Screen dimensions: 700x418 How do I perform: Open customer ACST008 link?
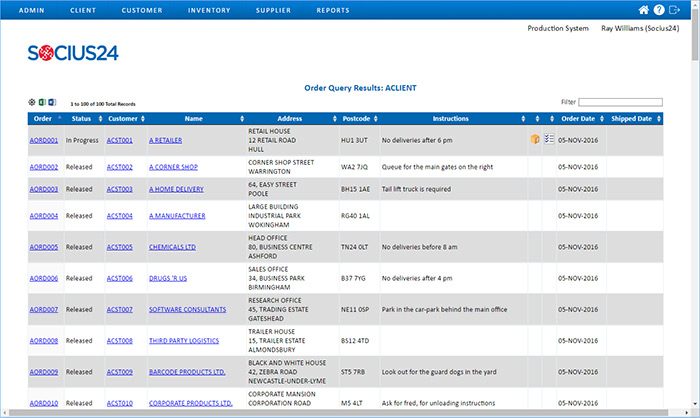pyautogui.click(x=120, y=341)
